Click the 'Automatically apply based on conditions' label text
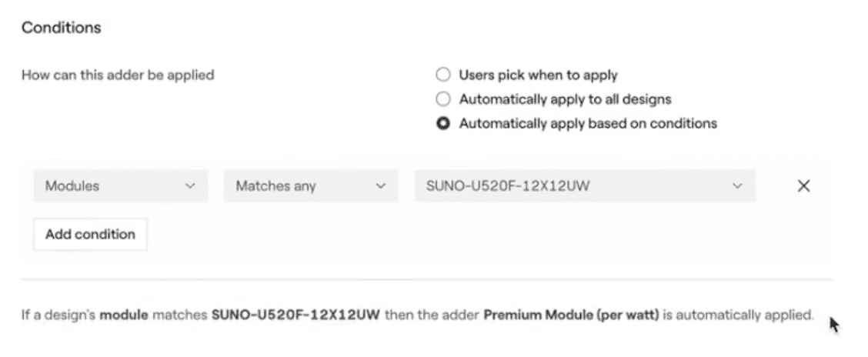Viewport: 868px width, 357px height. [588, 123]
